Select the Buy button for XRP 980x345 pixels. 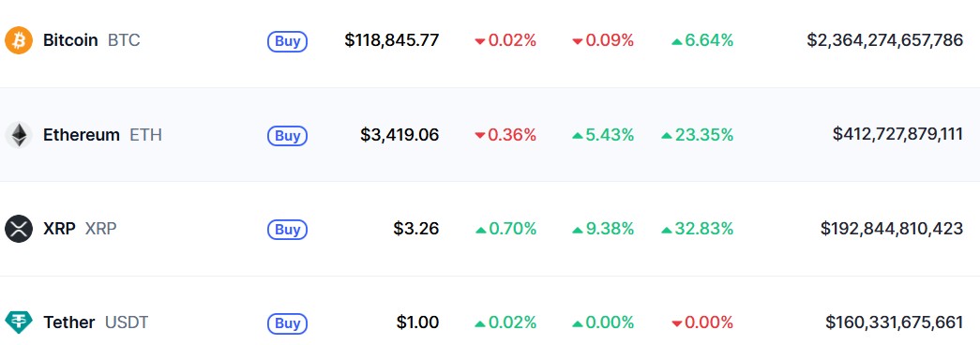[x=288, y=230]
